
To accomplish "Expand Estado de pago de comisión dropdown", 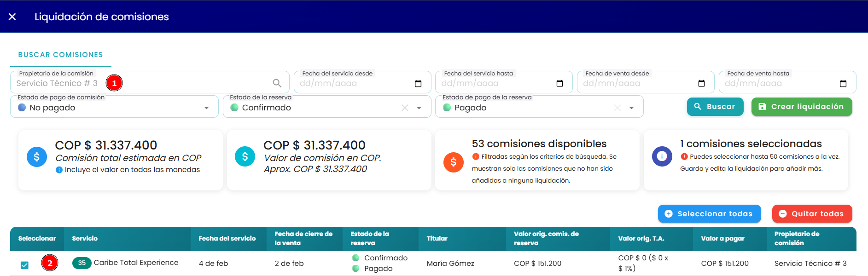I will tap(206, 108).
